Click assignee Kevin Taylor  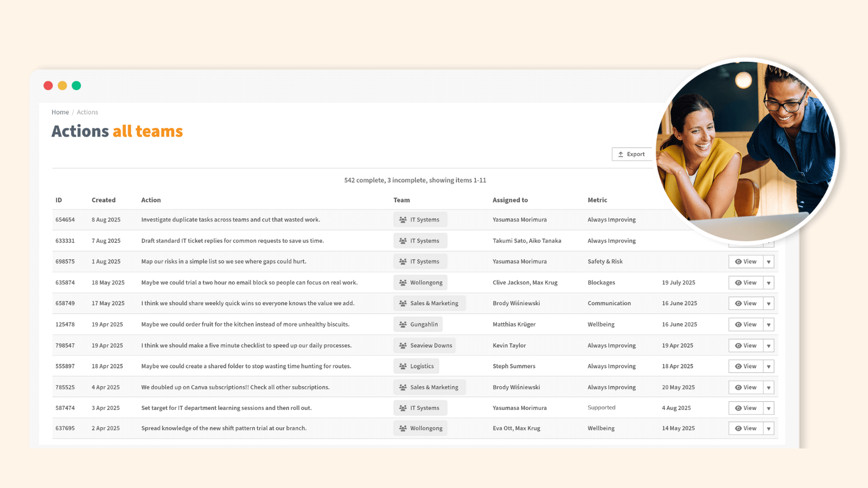[x=509, y=345]
